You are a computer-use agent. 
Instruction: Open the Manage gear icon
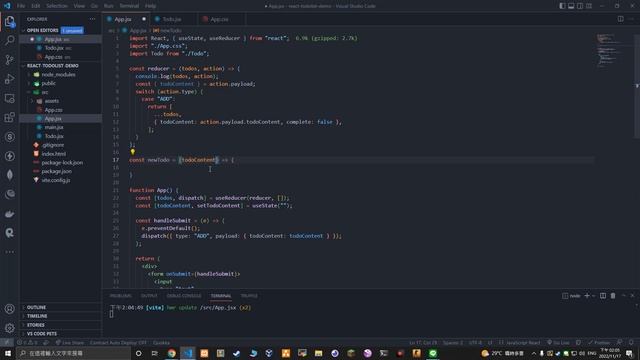(x=10, y=328)
